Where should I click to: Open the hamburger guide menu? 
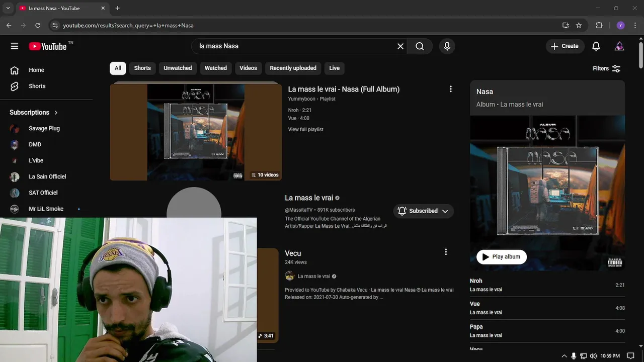tap(15, 46)
